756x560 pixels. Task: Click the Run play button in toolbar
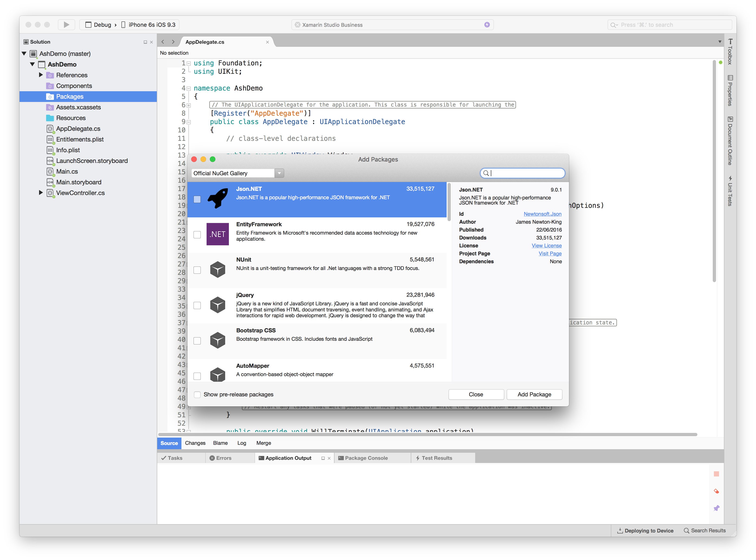tap(66, 25)
